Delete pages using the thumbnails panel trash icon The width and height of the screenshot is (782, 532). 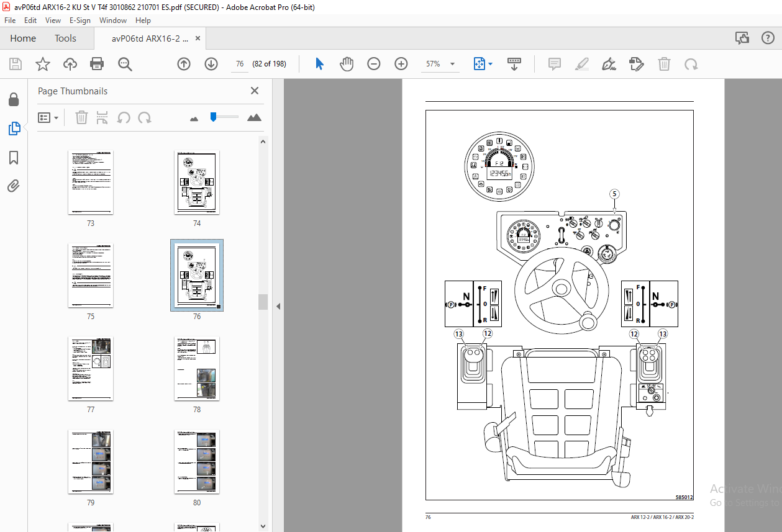coord(81,117)
